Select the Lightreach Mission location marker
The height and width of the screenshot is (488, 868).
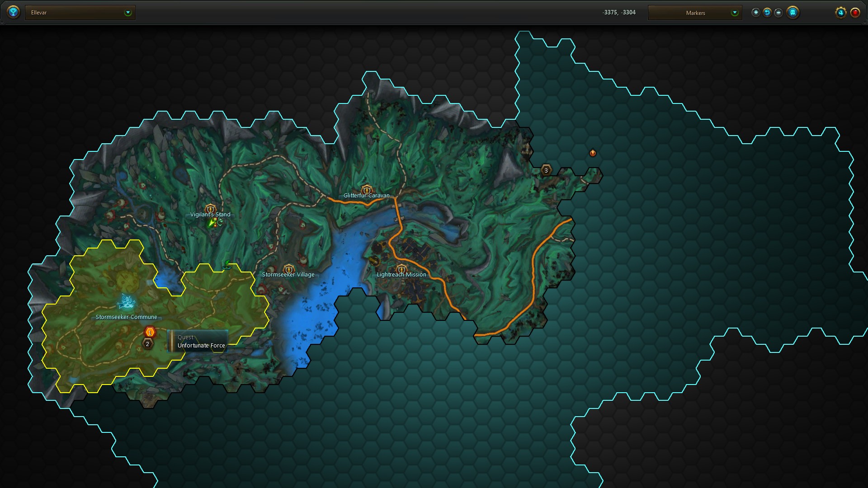click(x=401, y=269)
